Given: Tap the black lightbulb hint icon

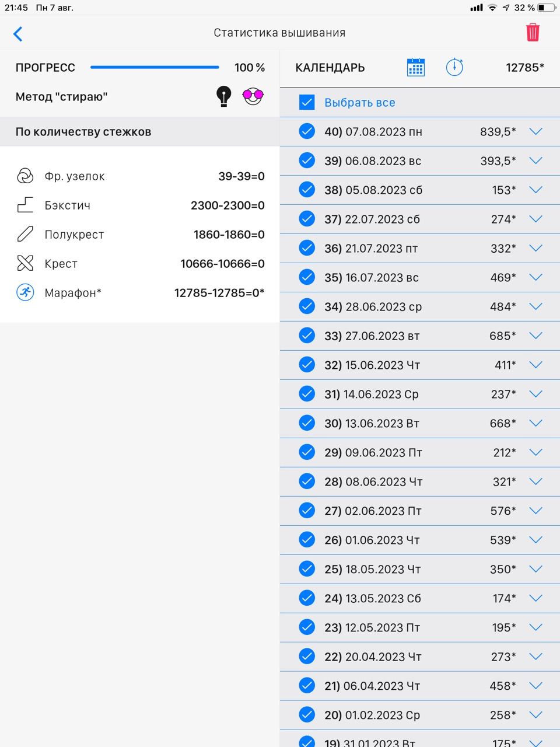Looking at the screenshot, I should pyautogui.click(x=224, y=96).
